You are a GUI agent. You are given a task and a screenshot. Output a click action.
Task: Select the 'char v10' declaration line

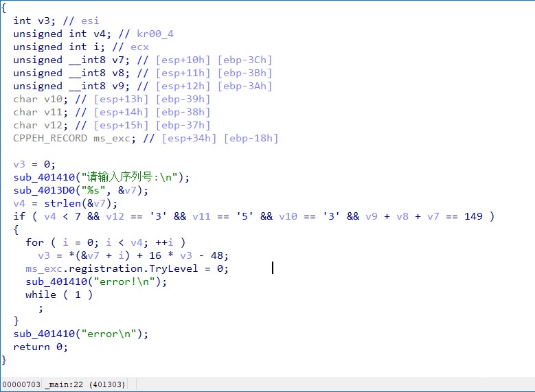(x=111, y=99)
